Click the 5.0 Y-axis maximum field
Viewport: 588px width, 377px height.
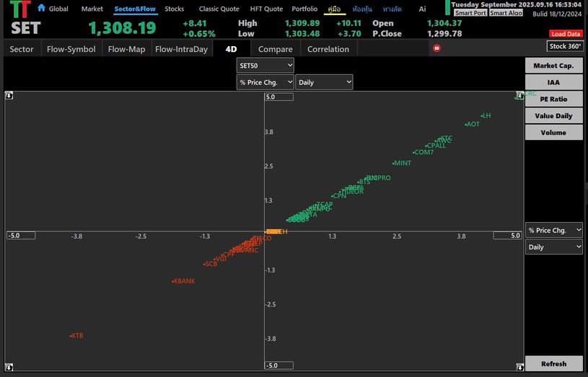coord(279,97)
